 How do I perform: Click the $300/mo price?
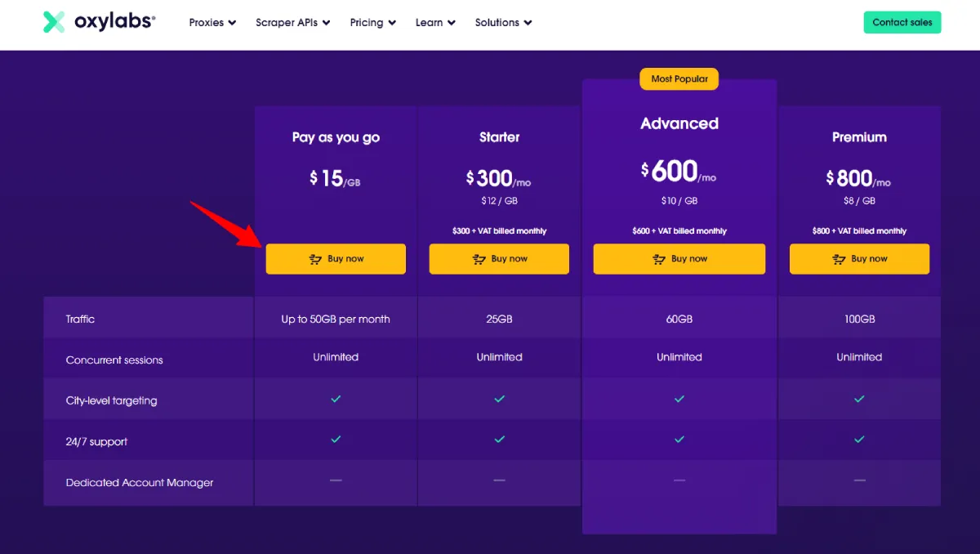pos(499,178)
